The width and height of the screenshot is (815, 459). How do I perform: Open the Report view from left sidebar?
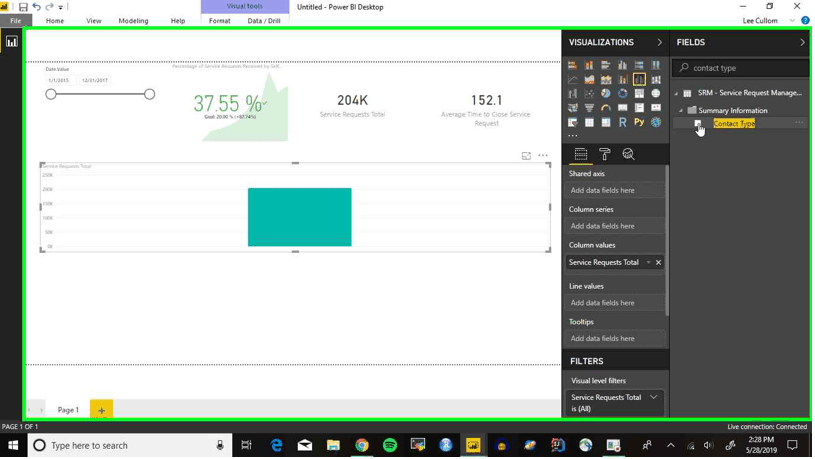tap(11, 42)
